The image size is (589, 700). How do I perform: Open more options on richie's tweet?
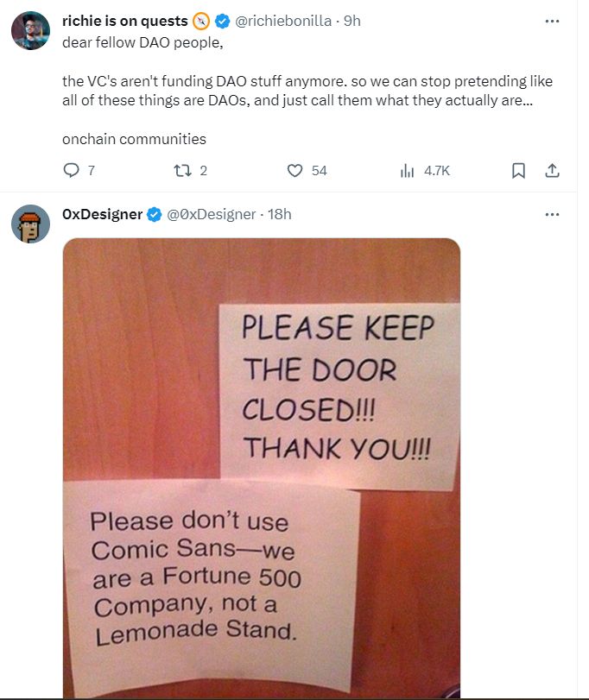pos(552,22)
